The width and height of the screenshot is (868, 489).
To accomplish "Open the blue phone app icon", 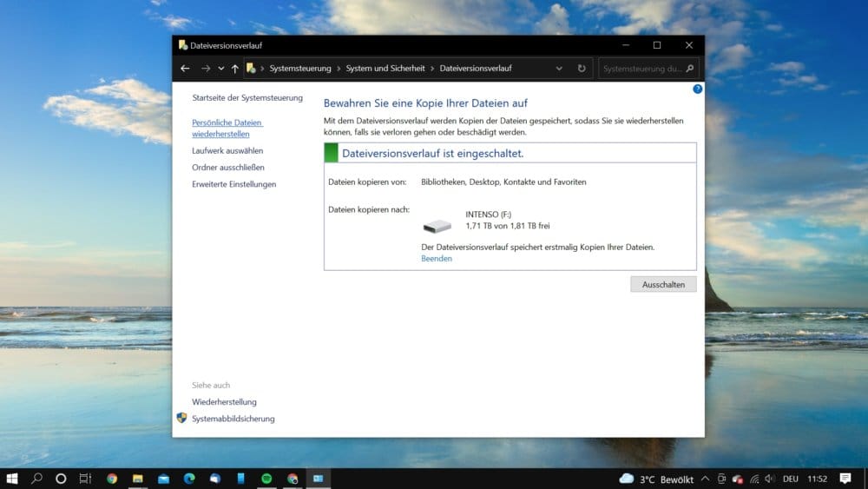I will 240,479.
